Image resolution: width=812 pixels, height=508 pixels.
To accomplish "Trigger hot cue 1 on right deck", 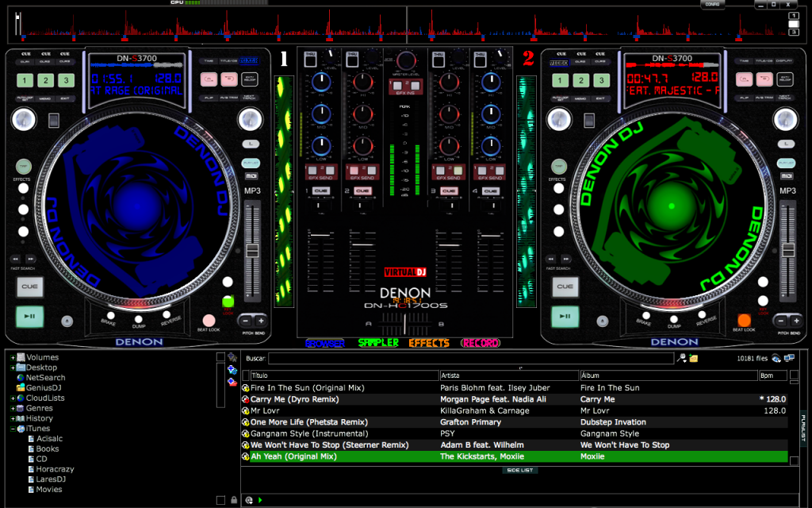I will tap(560, 80).
